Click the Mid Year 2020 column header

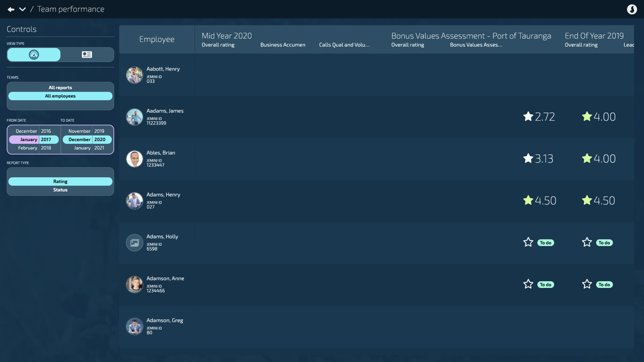[227, 36]
